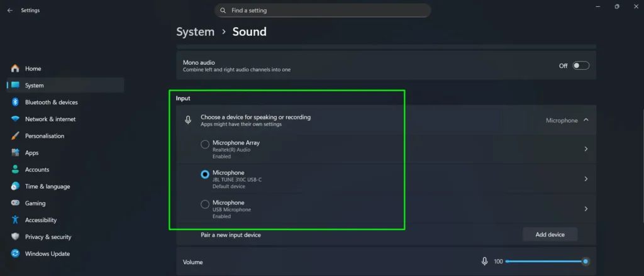The width and height of the screenshot is (644, 276).
Task: Select the JBL TUNE 310C microphone radio
Action: tap(205, 175)
